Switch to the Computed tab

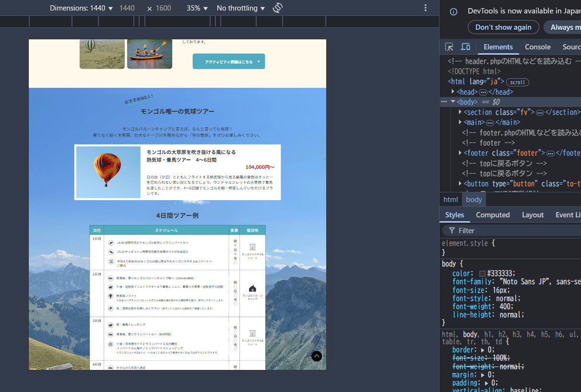coord(492,215)
